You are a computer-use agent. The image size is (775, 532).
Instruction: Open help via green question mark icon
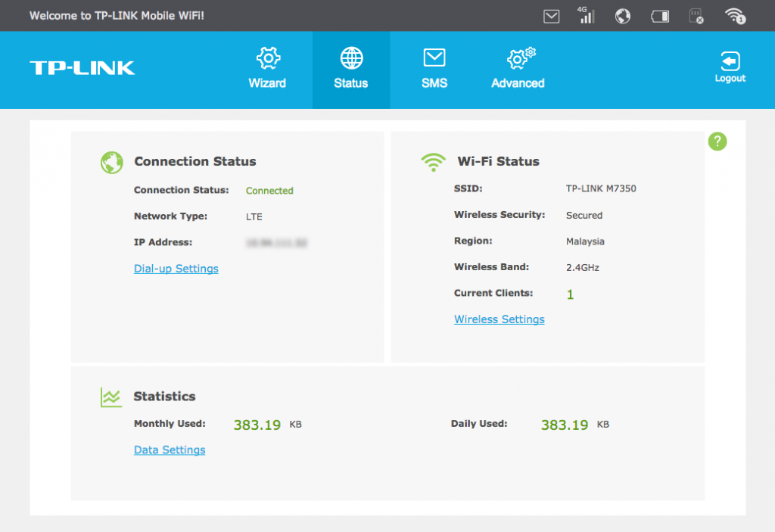(x=717, y=142)
